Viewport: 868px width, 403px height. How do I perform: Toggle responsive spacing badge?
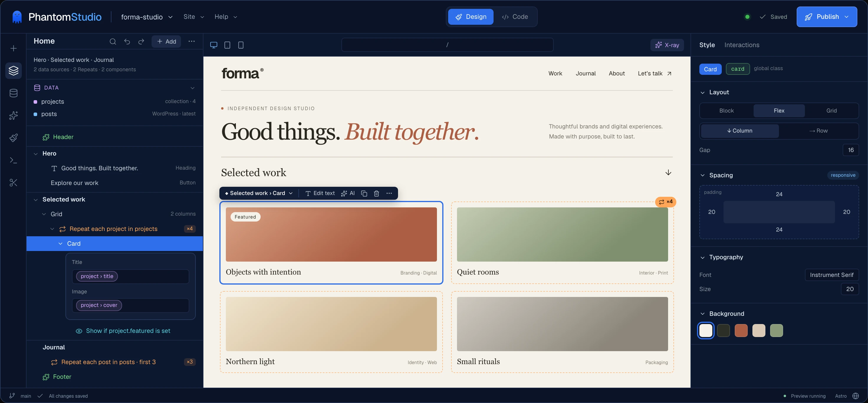(x=843, y=175)
